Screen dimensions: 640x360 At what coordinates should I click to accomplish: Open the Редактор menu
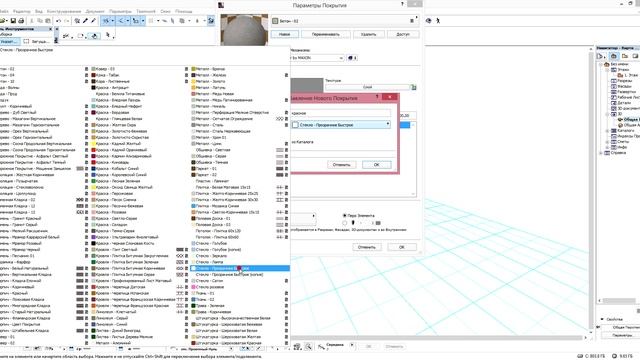pyautogui.click(x=22, y=11)
